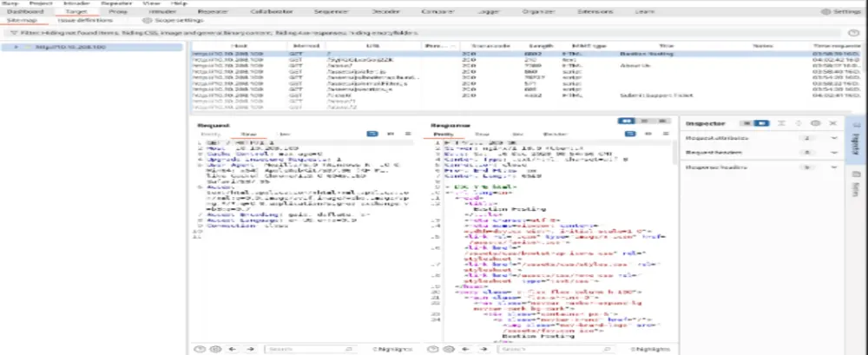Open the Project menu

click(x=41, y=3)
